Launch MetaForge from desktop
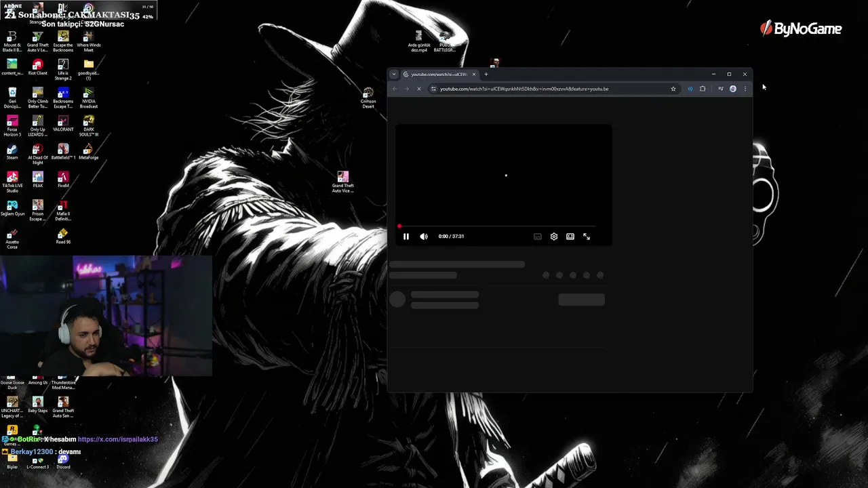Image resolution: width=868 pixels, height=488 pixels. click(x=89, y=151)
